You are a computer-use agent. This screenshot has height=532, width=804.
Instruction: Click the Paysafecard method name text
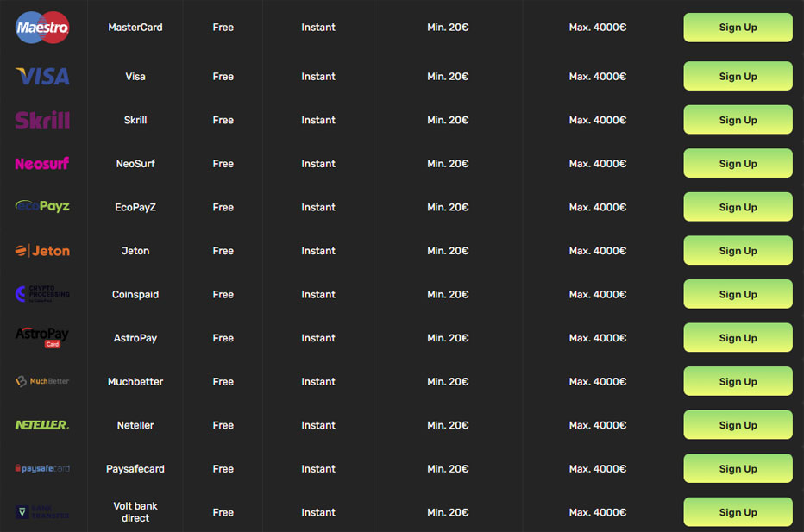[135, 469]
